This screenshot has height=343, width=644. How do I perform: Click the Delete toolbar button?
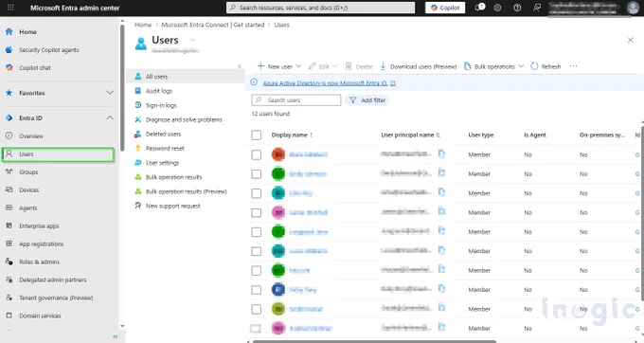(x=359, y=66)
